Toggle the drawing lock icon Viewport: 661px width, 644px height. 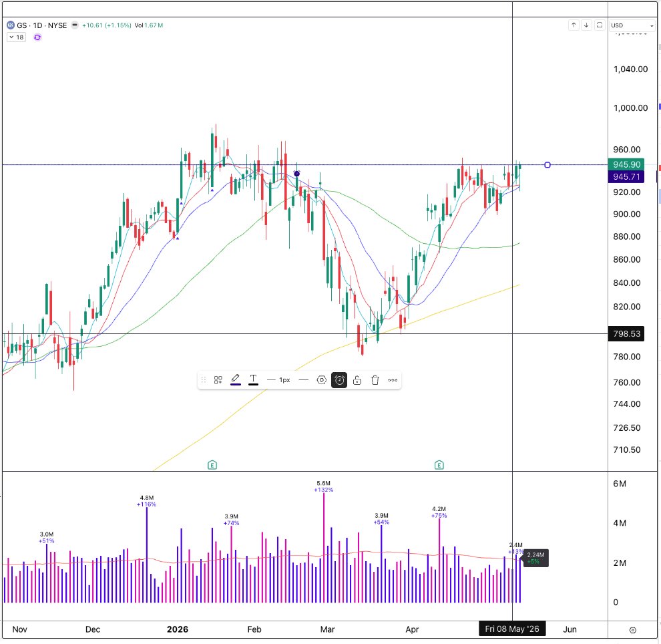[x=357, y=380]
